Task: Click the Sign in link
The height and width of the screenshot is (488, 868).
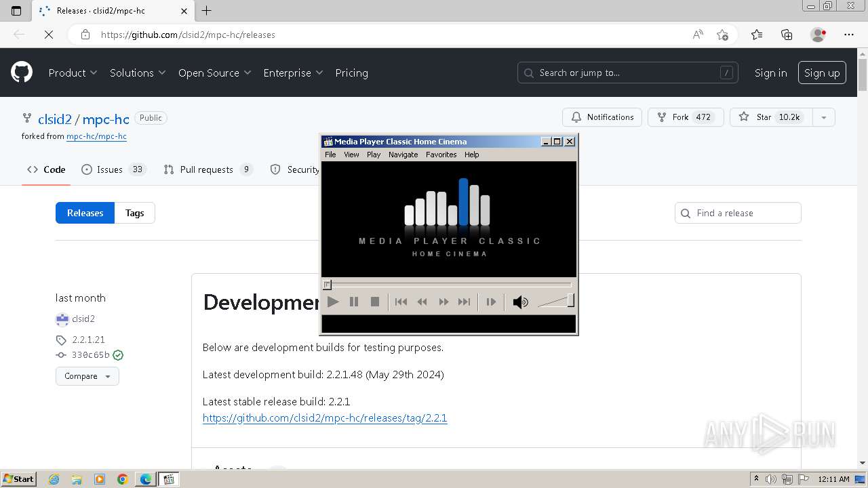Action: (770, 73)
